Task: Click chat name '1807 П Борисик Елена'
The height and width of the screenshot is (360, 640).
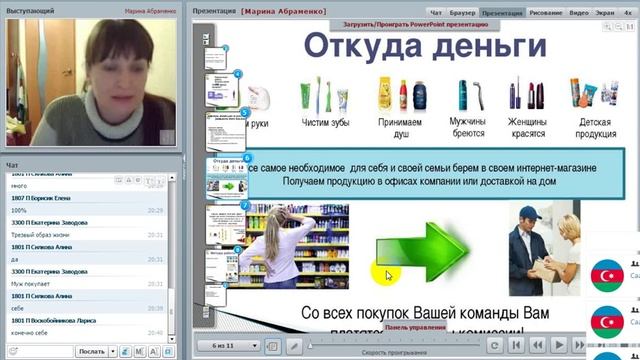Action: 41,198
